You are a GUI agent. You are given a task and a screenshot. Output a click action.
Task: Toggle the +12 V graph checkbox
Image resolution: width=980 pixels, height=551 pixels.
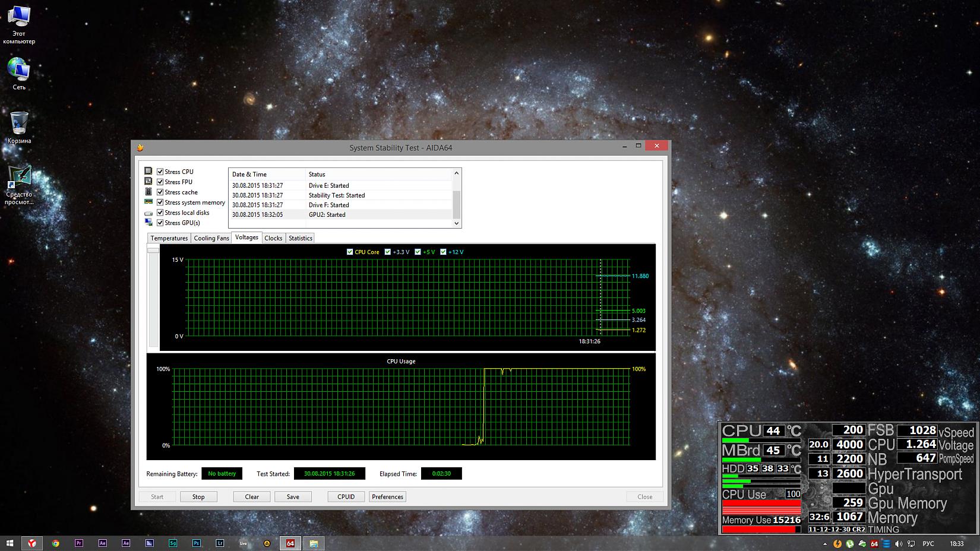click(x=443, y=252)
